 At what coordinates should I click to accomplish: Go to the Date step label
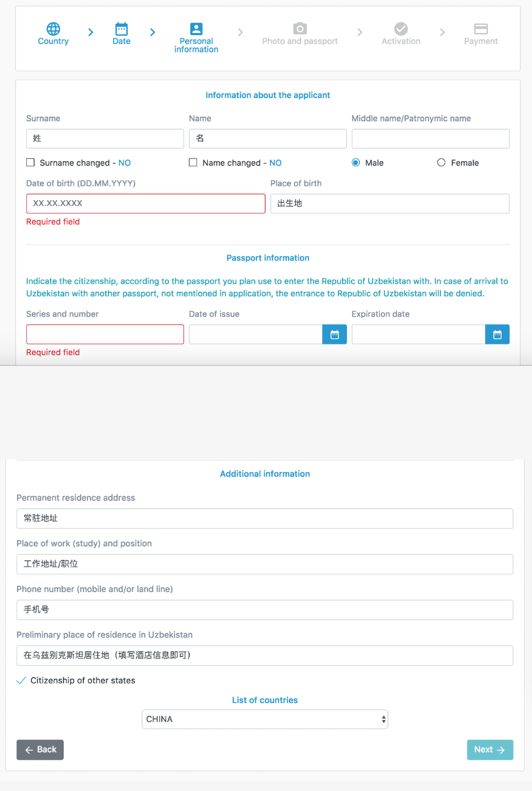tap(122, 41)
